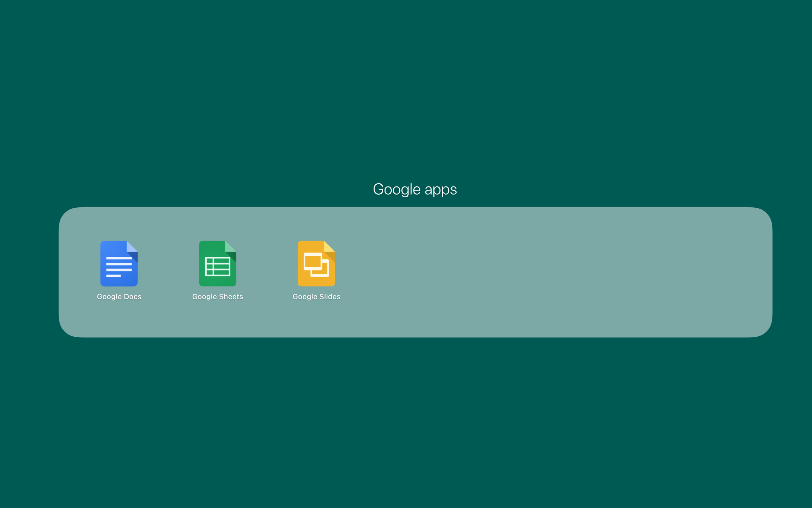Click the "Google apps" folder title

414,189
